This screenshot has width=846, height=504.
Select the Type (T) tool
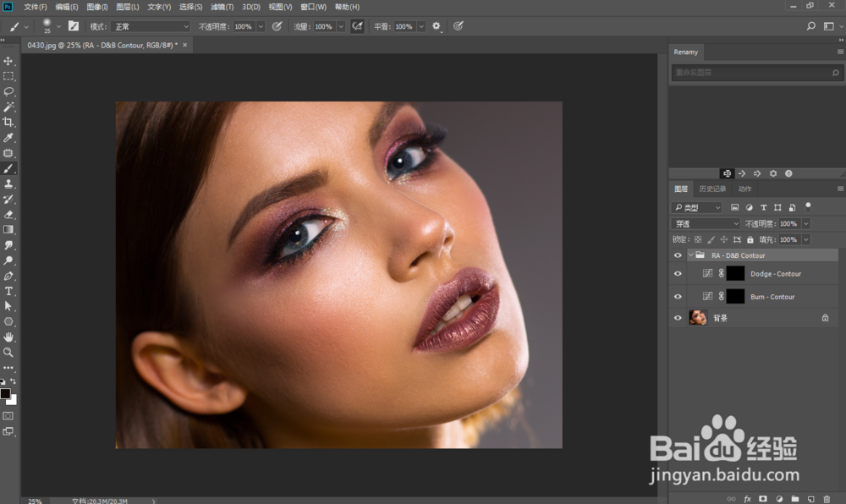click(x=8, y=291)
